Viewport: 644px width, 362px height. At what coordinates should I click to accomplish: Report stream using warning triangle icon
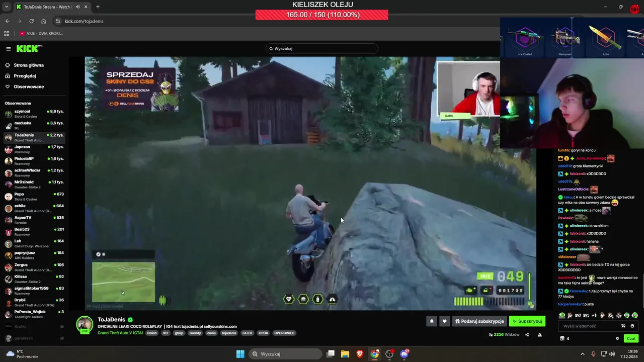click(540, 334)
